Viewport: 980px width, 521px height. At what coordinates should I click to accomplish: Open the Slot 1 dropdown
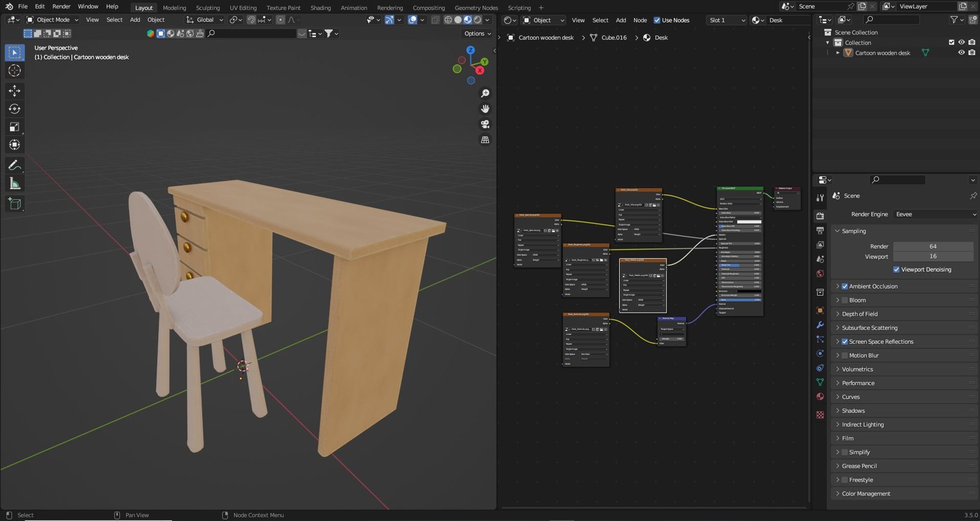pos(727,20)
